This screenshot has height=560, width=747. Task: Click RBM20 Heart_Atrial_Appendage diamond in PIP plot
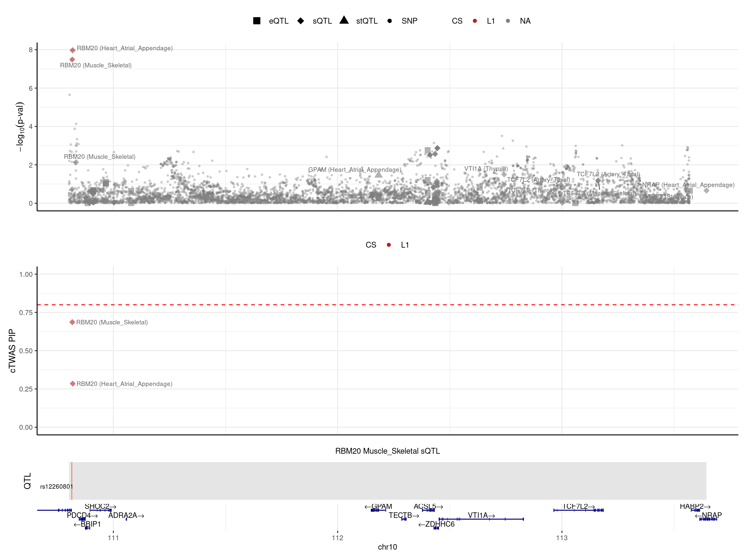pyautogui.click(x=73, y=384)
